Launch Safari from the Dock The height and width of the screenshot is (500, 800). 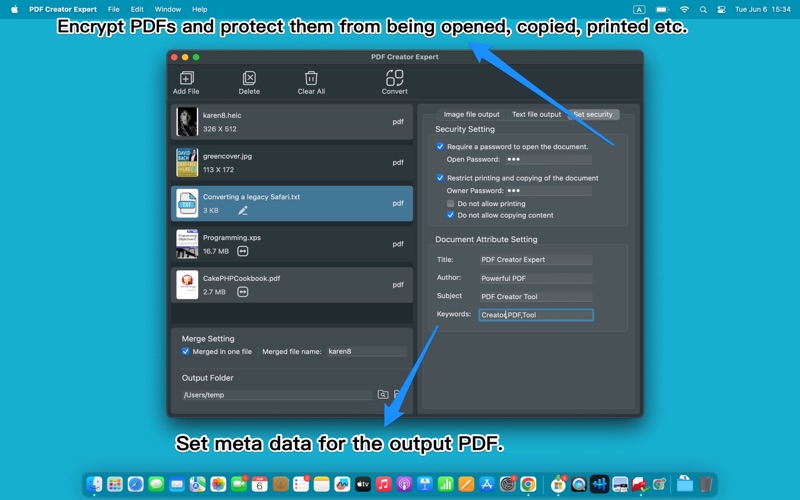(136, 484)
